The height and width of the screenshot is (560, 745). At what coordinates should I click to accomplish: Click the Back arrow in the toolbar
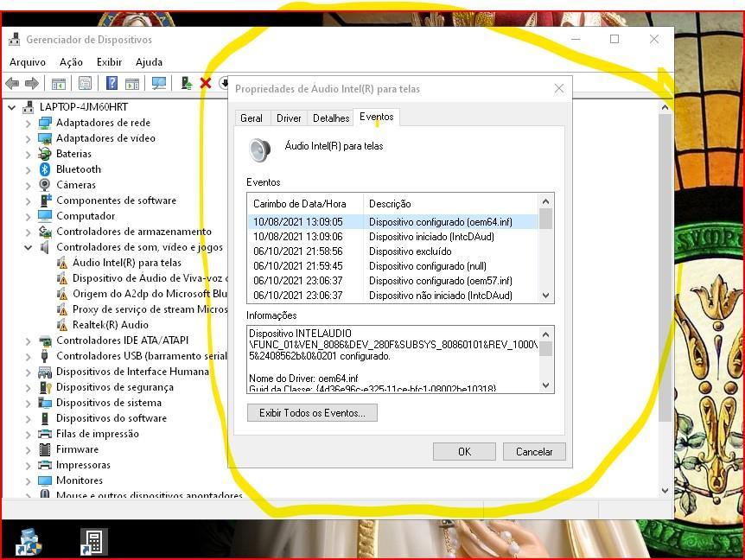[12, 84]
